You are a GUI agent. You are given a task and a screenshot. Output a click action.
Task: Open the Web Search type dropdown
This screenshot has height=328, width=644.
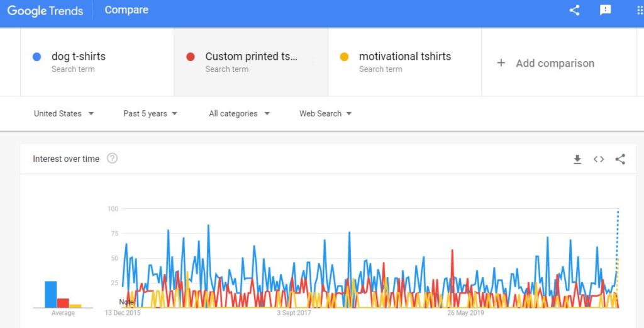(325, 113)
